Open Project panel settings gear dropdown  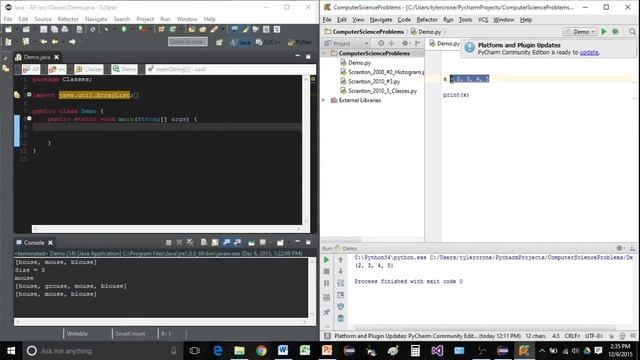(406, 43)
